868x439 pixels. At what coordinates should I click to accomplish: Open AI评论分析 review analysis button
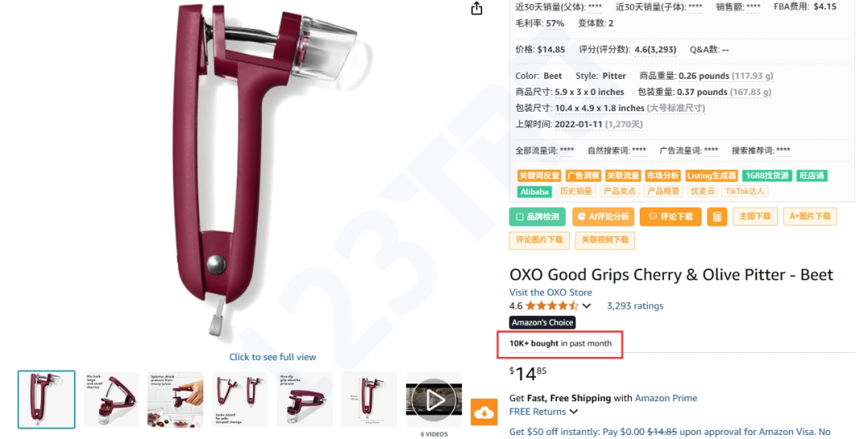[604, 217]
